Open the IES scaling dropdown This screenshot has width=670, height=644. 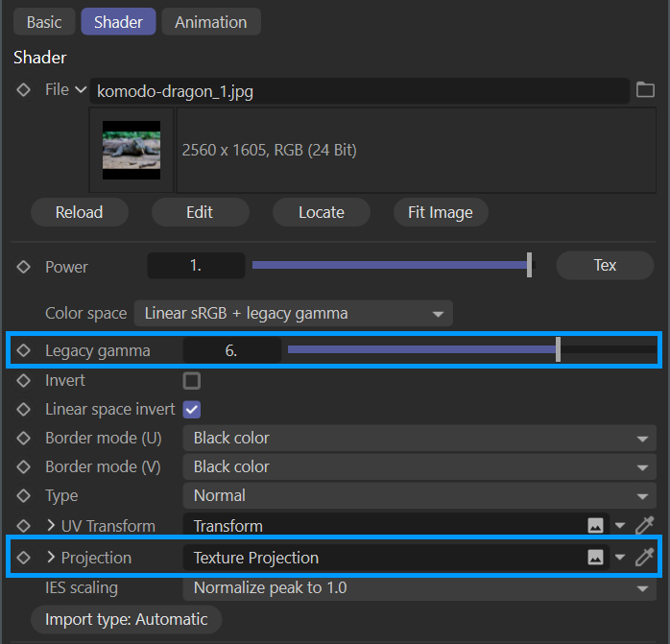419,587
